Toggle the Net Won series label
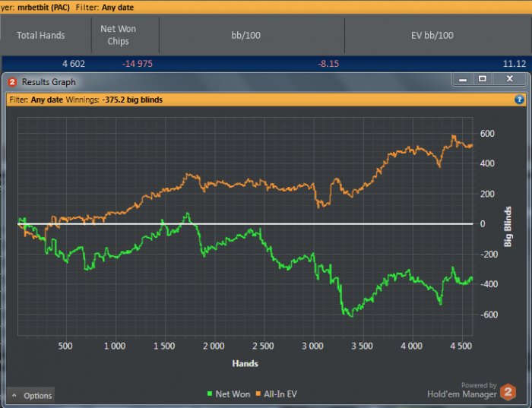The image size is (532, 408). pos(233,395)
